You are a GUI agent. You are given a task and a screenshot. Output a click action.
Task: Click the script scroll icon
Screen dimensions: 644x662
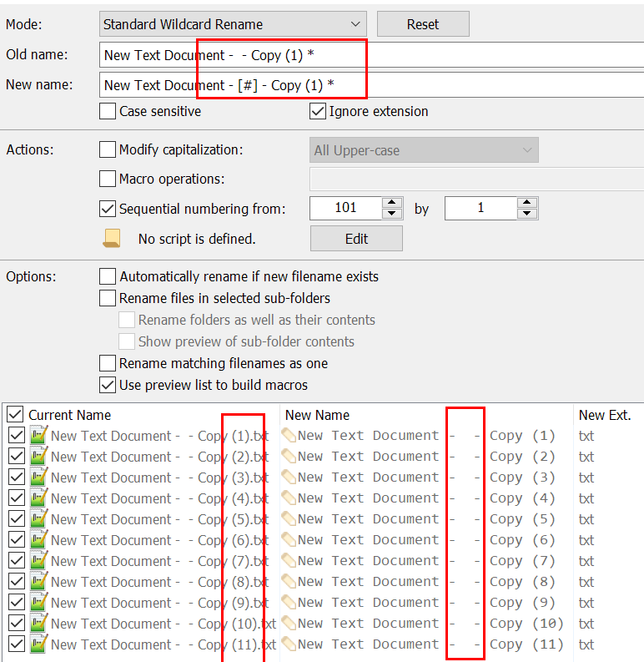[x=112, y=239]
